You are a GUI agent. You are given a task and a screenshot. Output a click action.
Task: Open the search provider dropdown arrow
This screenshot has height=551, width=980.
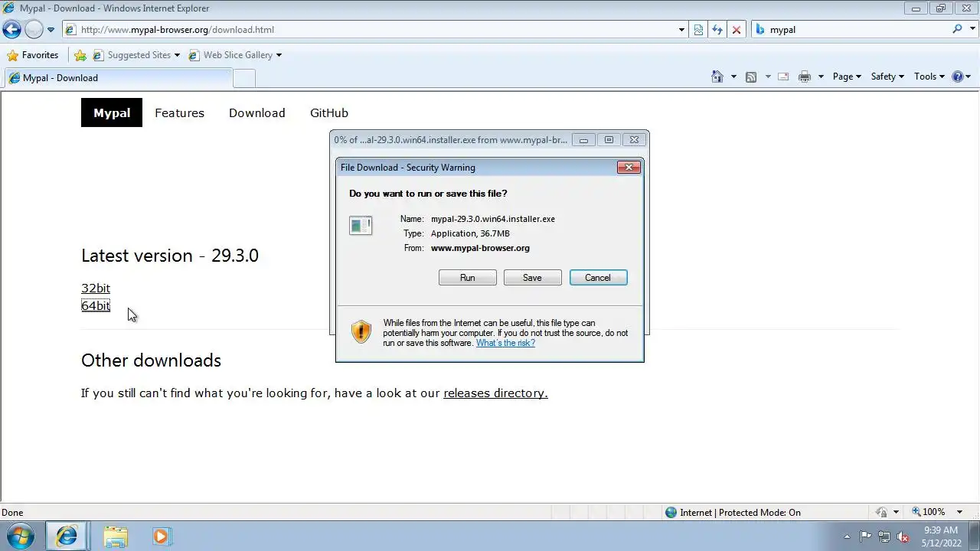pyautogui.click(x=972, y=30)
